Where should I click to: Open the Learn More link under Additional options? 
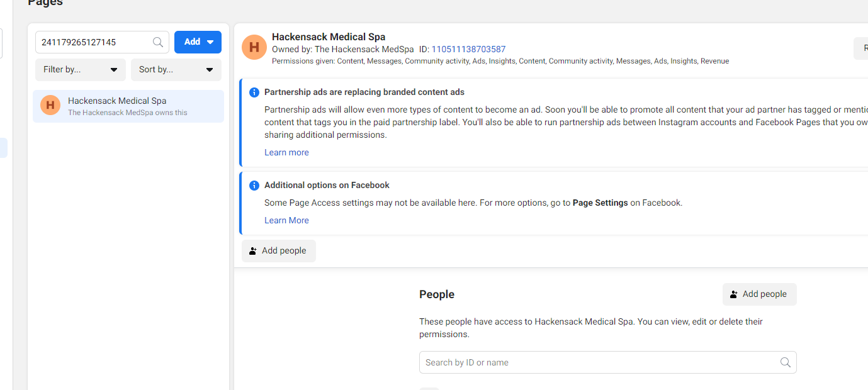pos(286,220)
